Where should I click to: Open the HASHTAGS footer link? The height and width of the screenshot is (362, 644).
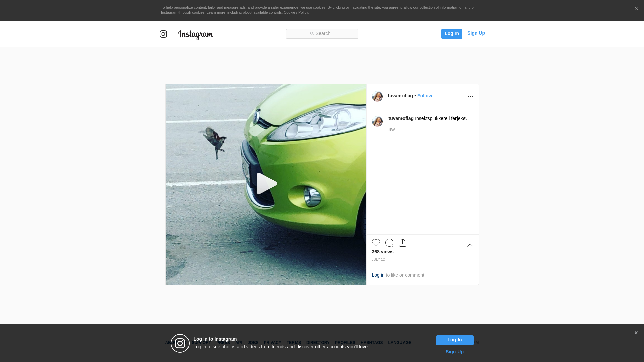coord(371,343)
